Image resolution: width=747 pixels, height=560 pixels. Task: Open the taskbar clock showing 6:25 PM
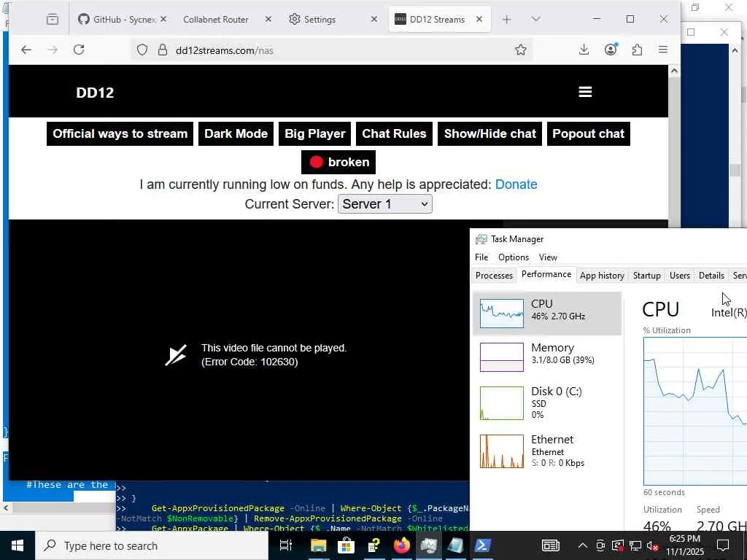pyautogui.click(x=685, y=545)
